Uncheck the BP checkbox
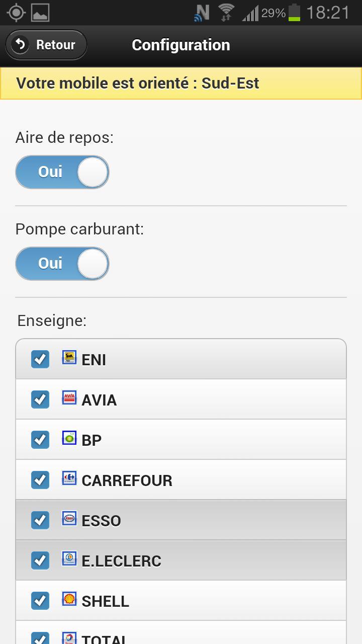362x644 pixels. click(40, 440)
